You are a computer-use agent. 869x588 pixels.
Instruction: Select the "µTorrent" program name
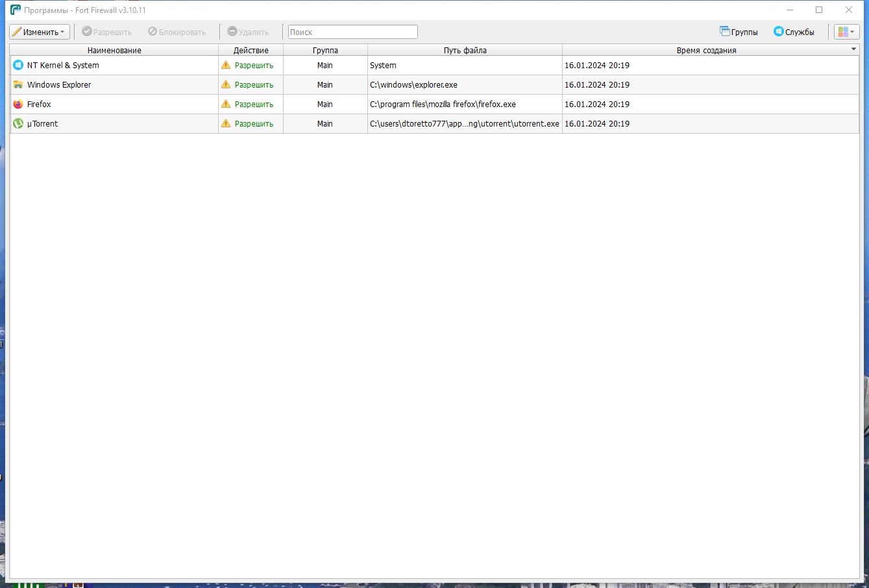coord(43,124)
